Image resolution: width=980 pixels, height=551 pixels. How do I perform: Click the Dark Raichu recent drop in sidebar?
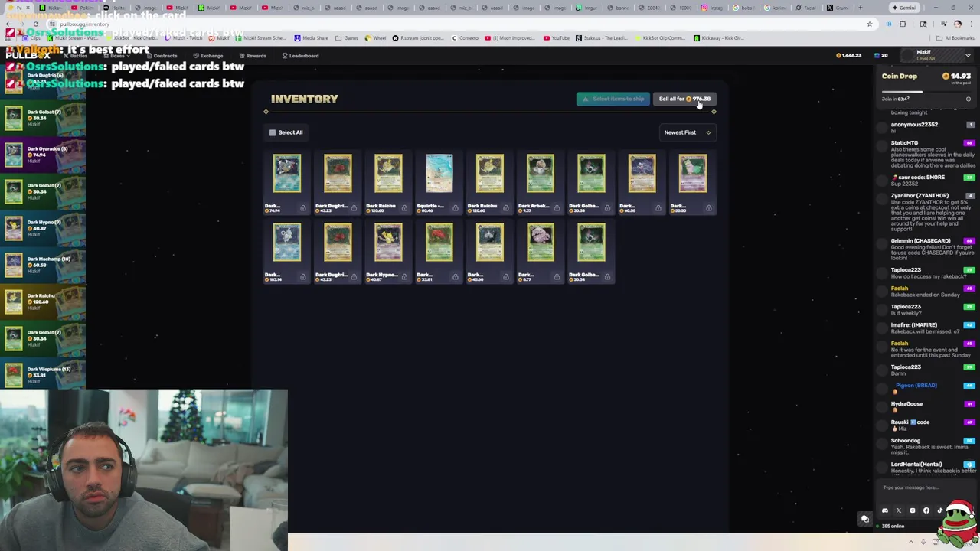coord(43,302)
